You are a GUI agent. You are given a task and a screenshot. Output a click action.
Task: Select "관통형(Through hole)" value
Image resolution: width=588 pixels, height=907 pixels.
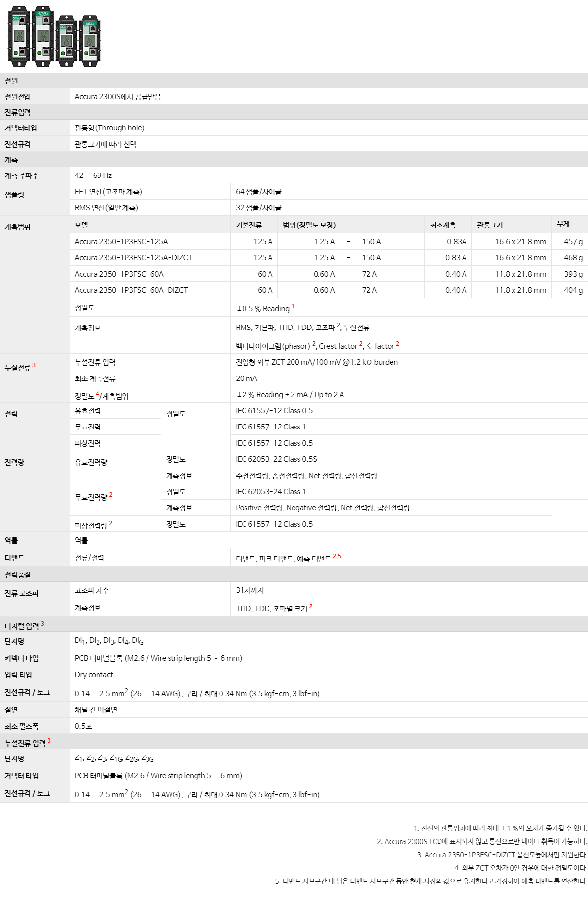click(x=110, y=128)
